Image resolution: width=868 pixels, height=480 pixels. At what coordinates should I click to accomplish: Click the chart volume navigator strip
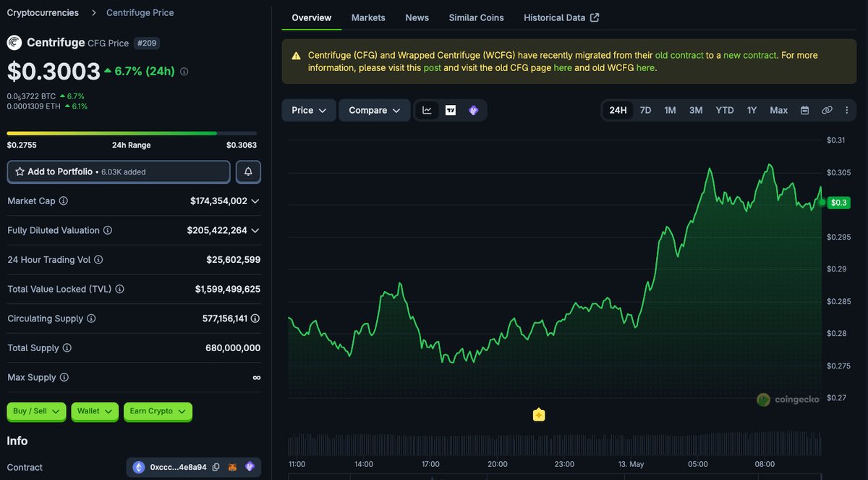tap(555, 445)
